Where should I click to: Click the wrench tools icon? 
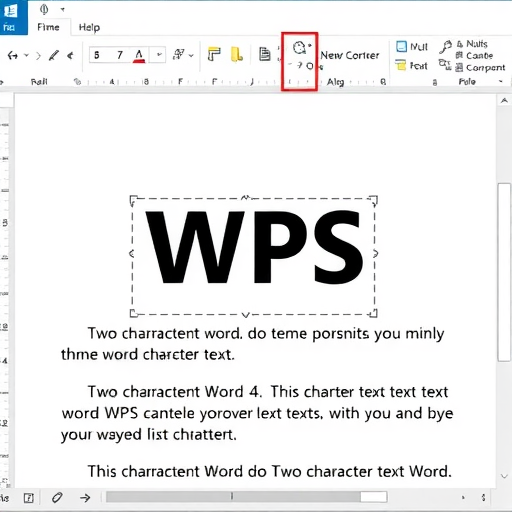(445, 47)
